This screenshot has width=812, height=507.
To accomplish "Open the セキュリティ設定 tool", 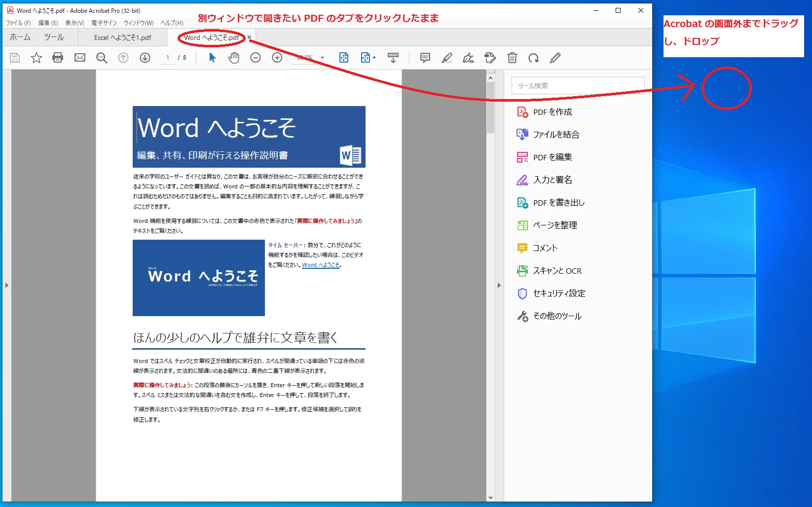I will pos(551,293).
